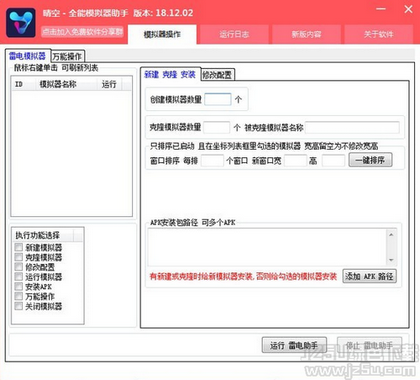The width and height of the screenshot is (420, 380).
Task: Tick the 万能操作 function checkbox
Action: (x=19, y=296)
